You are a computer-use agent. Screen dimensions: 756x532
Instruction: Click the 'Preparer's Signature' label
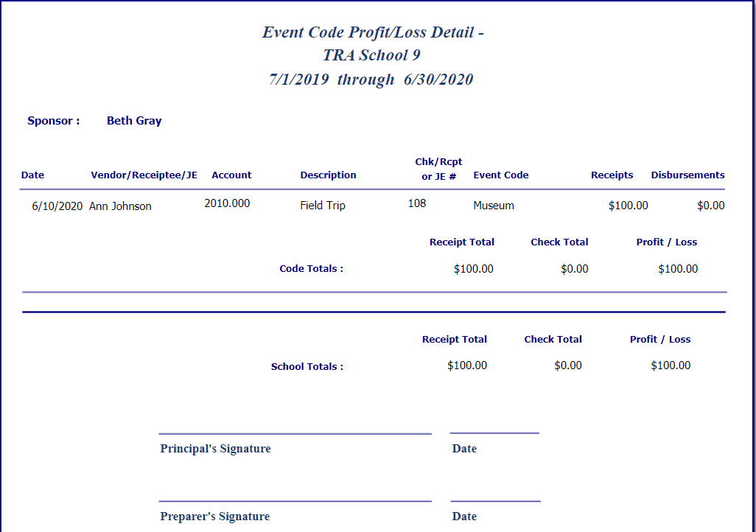point(215,517)
